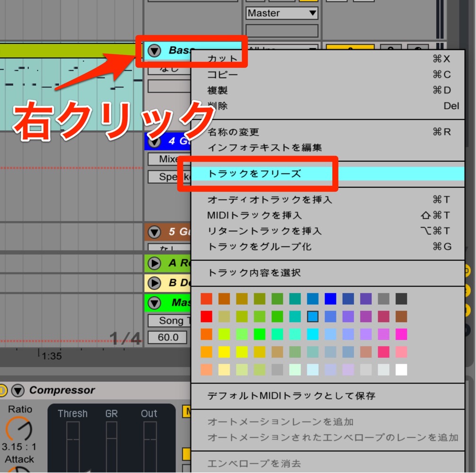Screen dimensions: 476x473
Task: Open the Mixe automation chooser on 4 G track
Action: point(168,159)
